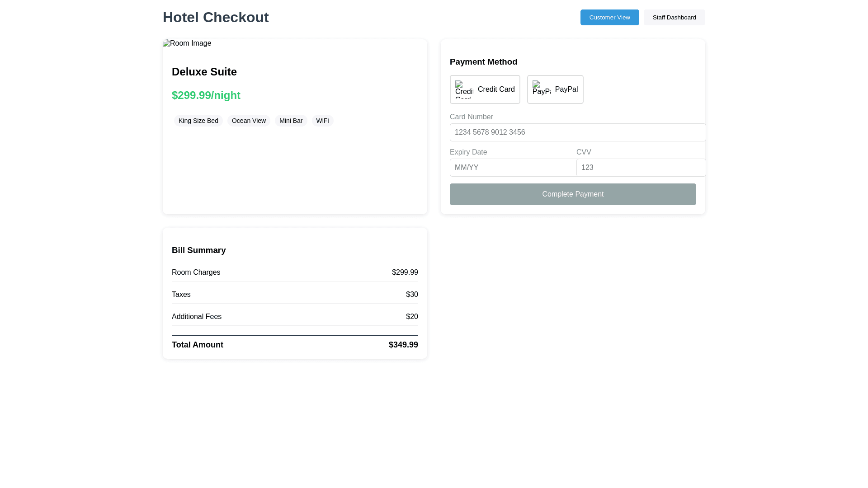Click the Taxes amount $30
Image resolution: width=868 pixels, height=488 pixels.
[x=411, y=295]
